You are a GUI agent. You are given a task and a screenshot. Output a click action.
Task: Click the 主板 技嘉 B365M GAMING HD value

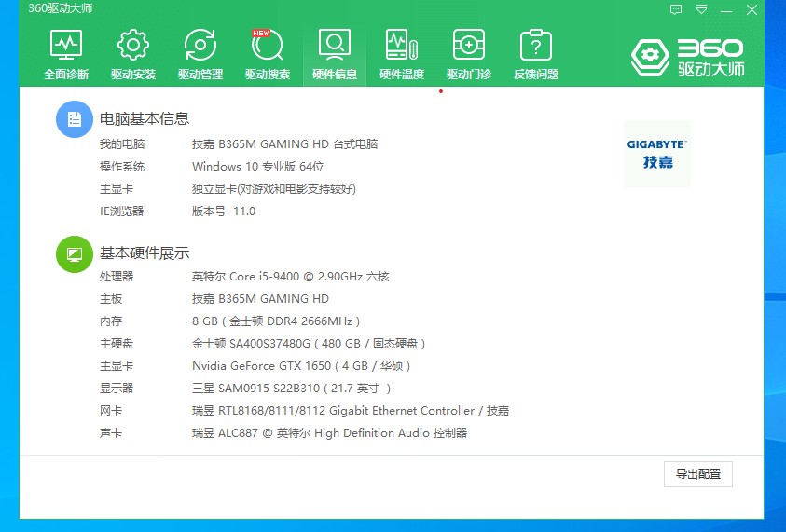tap(260, 299)
